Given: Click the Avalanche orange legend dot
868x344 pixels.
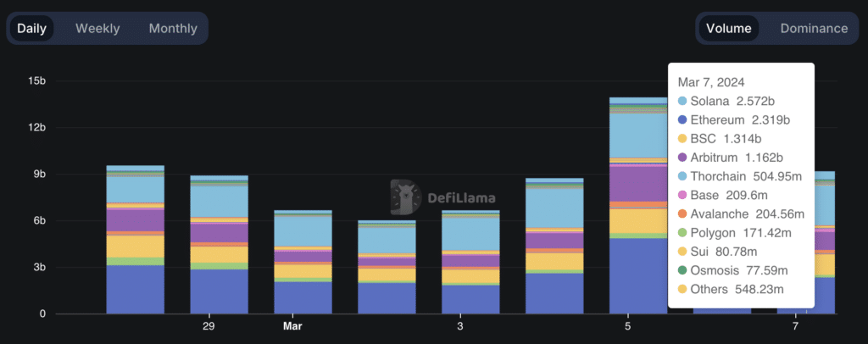Looking at the screenshot, I should click(682, 214).
